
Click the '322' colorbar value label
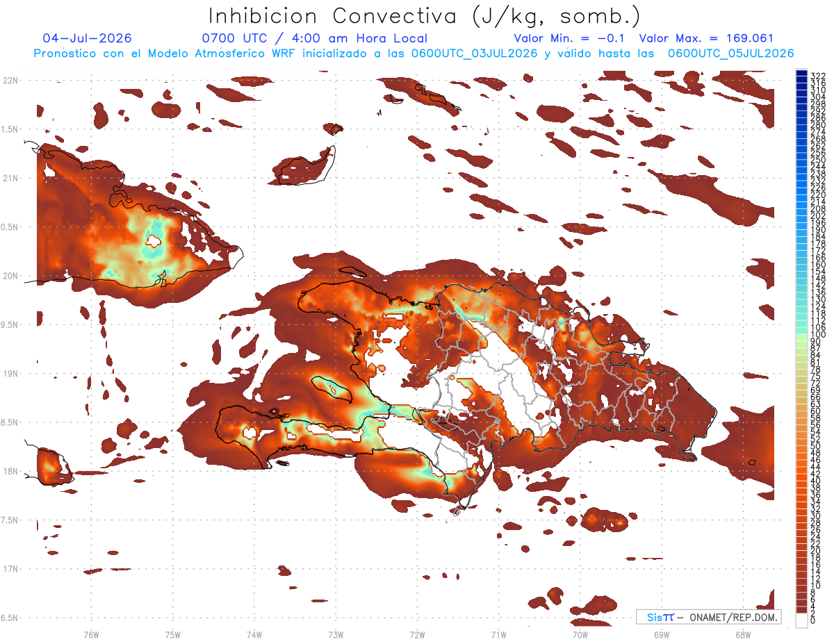click(818, 76)
